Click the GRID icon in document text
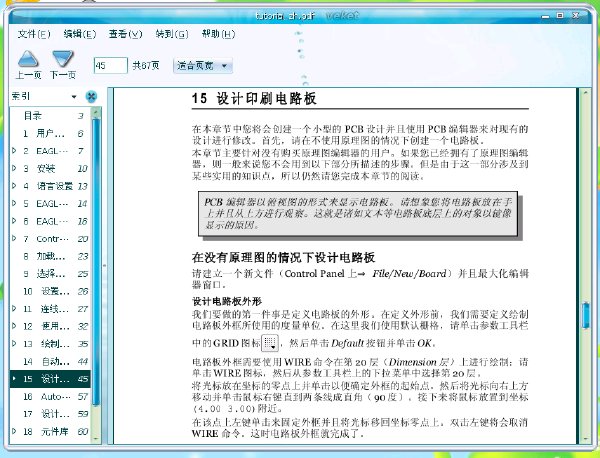 270,342
